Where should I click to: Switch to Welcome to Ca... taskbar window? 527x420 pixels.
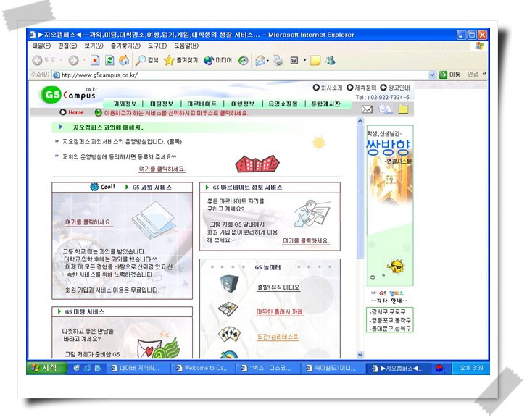[x=204, y=369]
